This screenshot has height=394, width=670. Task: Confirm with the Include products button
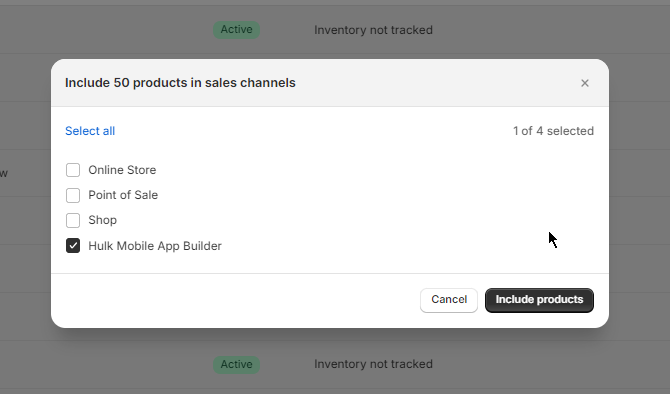pos(539,300)
